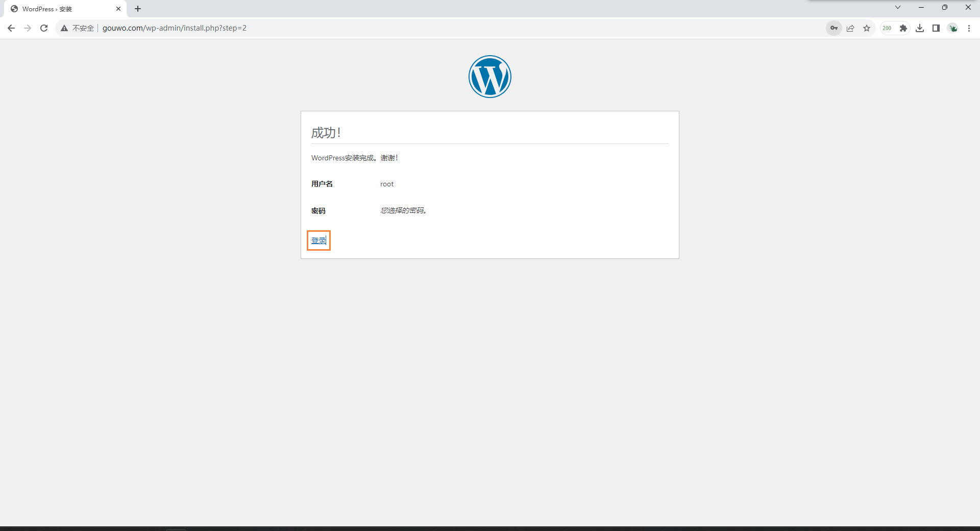Viewport: 980px width, 531px height.
Task: Click the WordPress logo
Action: pyautogui.click(x=490, y=77)
